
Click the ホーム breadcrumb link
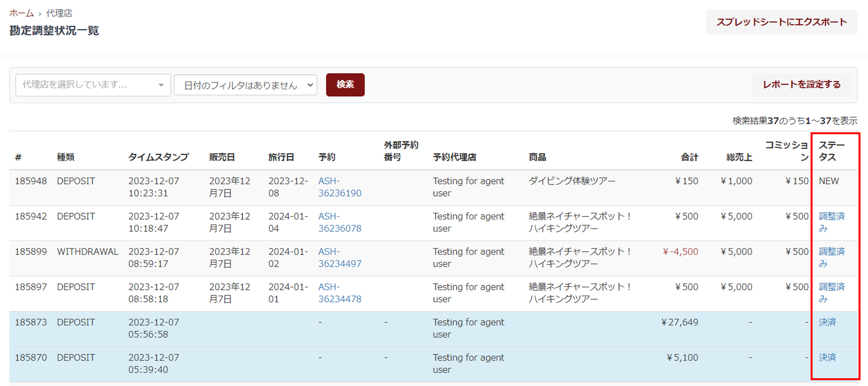(21, 13)
